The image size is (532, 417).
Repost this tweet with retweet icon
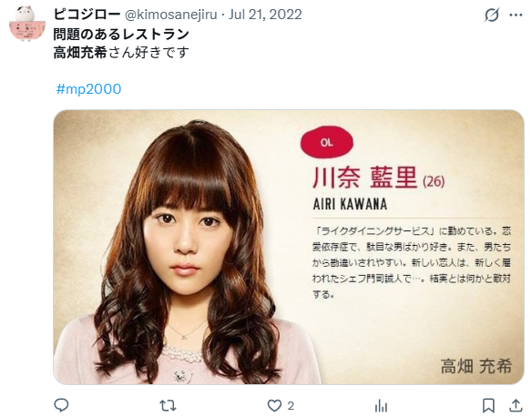click(168, 405)
